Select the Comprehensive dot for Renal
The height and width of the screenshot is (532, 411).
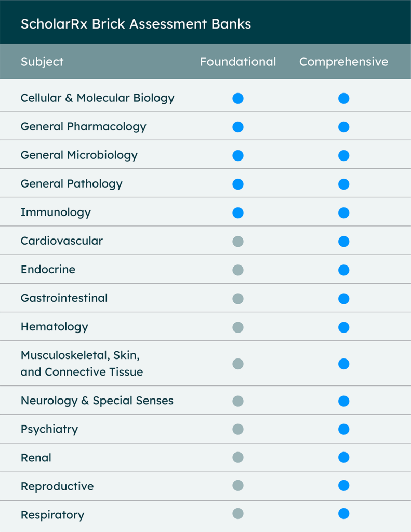point(344,457)
